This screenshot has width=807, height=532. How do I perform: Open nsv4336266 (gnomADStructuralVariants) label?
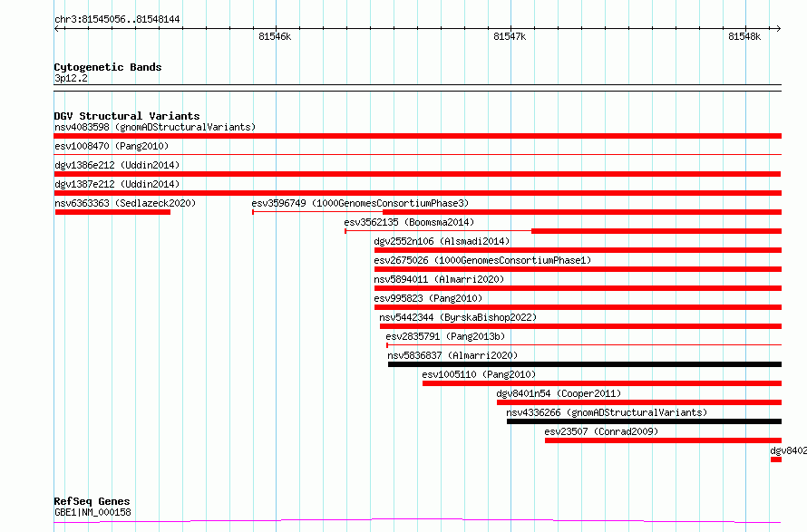pyautogui.click(x=607, y=412)
